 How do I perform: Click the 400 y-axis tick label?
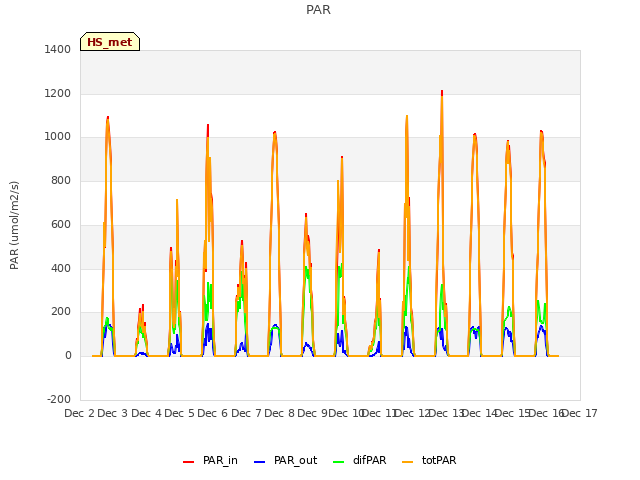pos(61,269)
